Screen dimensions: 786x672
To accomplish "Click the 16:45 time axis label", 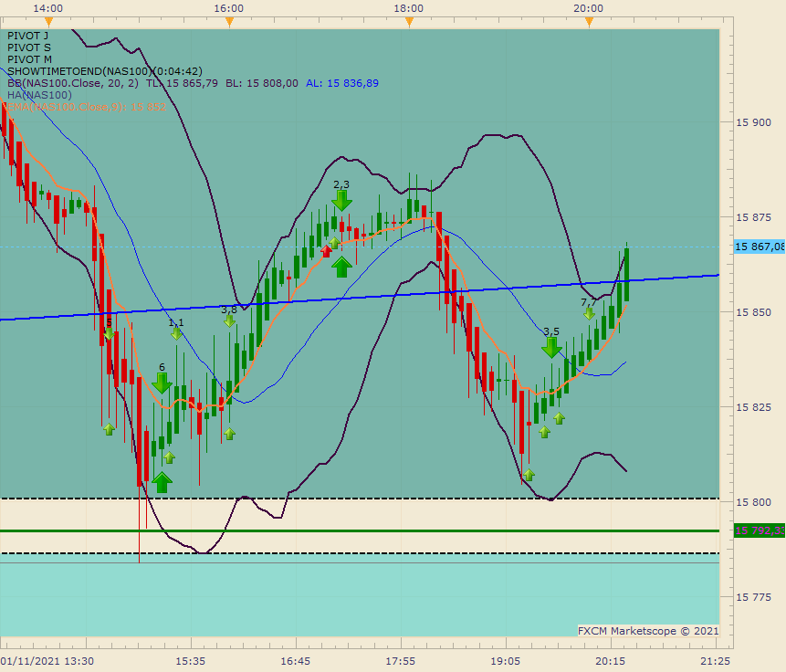I will [x=295, y=661].
